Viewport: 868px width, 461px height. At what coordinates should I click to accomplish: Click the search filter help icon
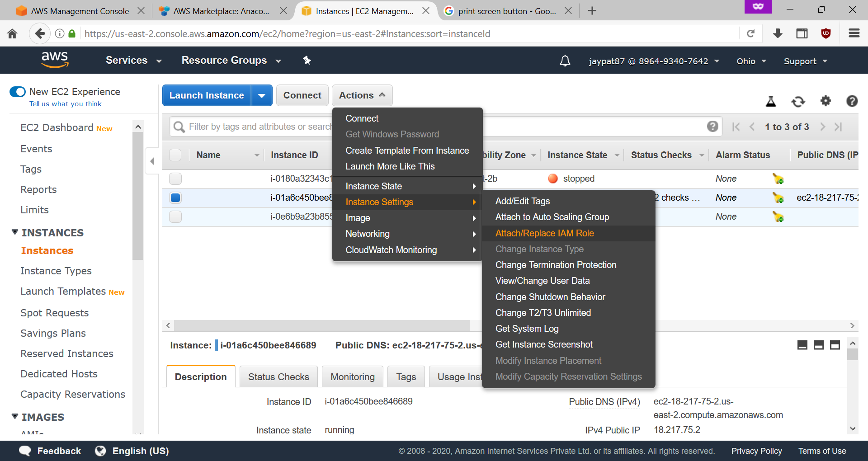pyautogui.click(x=712, y=127)
